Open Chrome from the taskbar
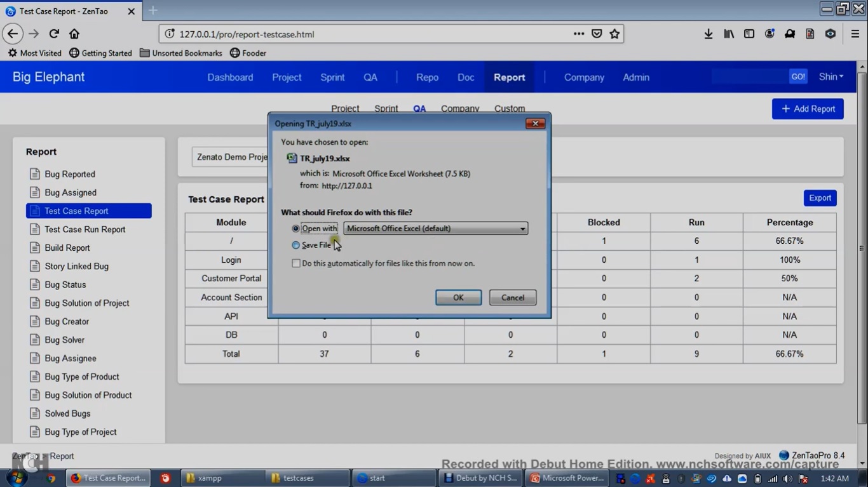 pos(51,478)
